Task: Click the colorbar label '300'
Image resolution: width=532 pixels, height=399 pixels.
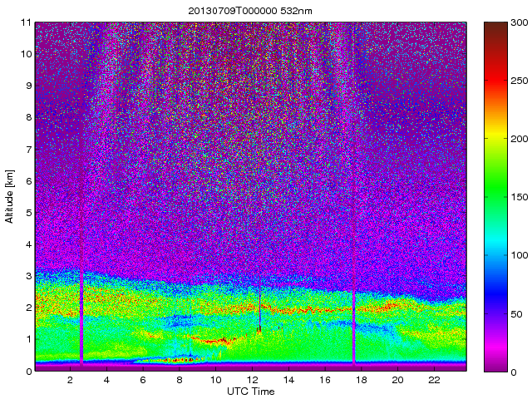Action: (x=519, y=22)
